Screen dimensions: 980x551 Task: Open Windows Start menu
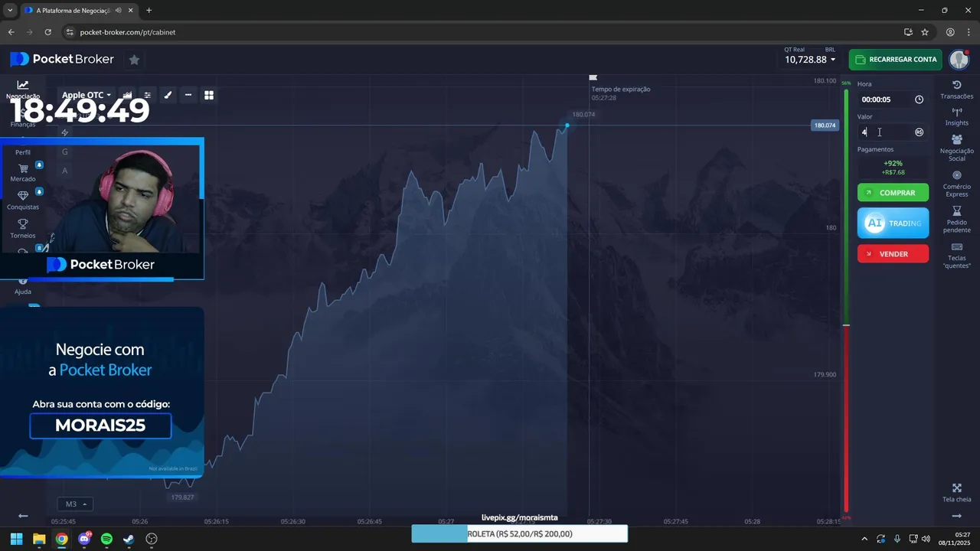[16, 539]
